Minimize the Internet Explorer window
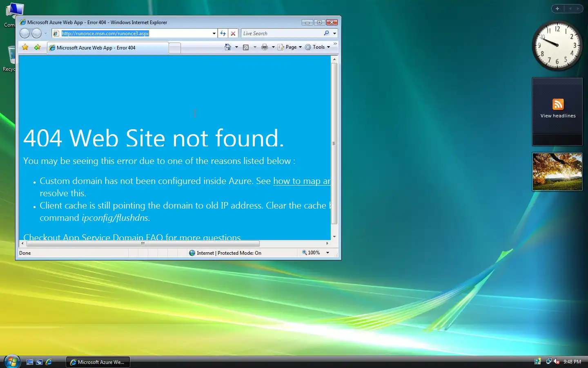The width and height of the screenshot is (588, 368). tap(307, 22)
